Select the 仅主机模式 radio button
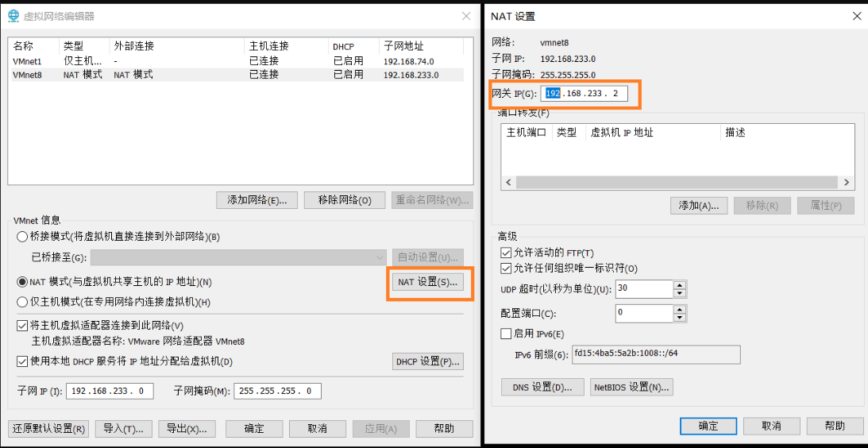 click(x=22, y=303)
